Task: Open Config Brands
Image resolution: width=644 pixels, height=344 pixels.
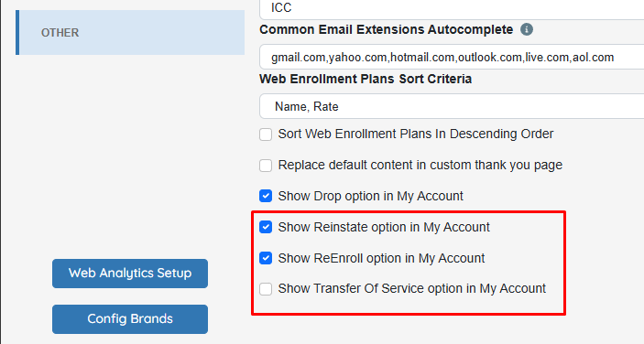Action: (x=130, y=319)
